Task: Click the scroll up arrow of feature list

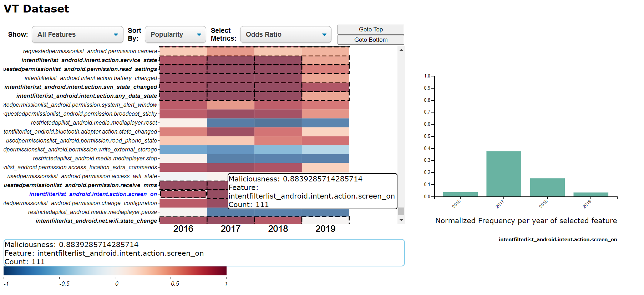Action: pos(401,50)
